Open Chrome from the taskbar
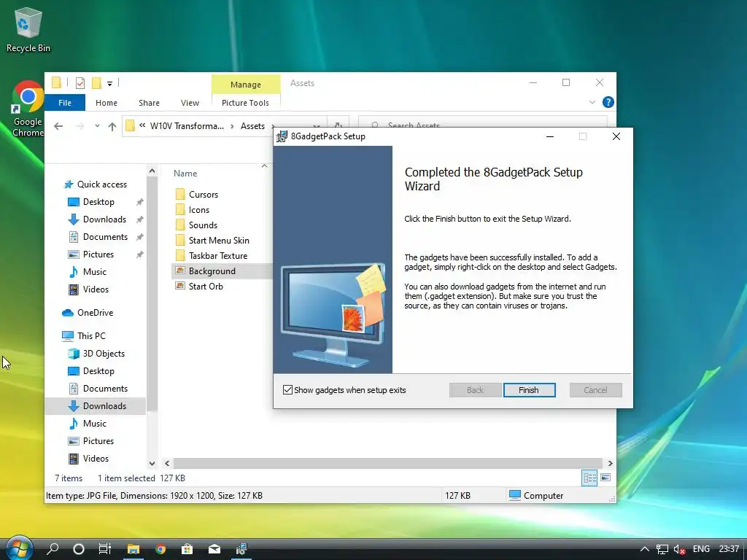The width and height of the screenshot is (747, 560). 160,549
